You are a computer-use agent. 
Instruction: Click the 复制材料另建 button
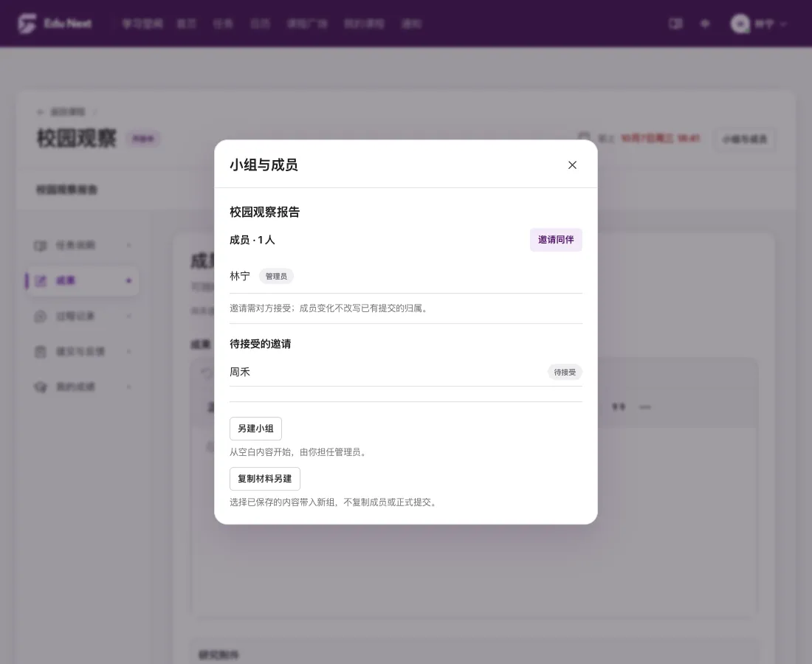(x=264, y=479)
